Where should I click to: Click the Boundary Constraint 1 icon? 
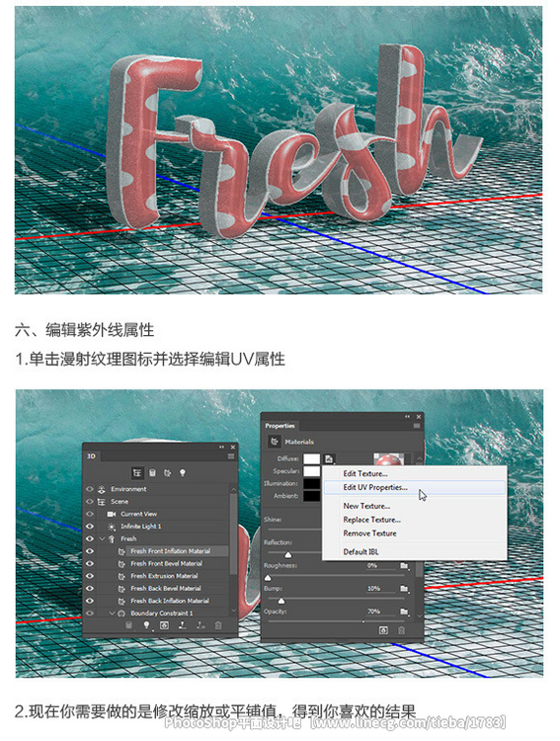pos(121,614)
